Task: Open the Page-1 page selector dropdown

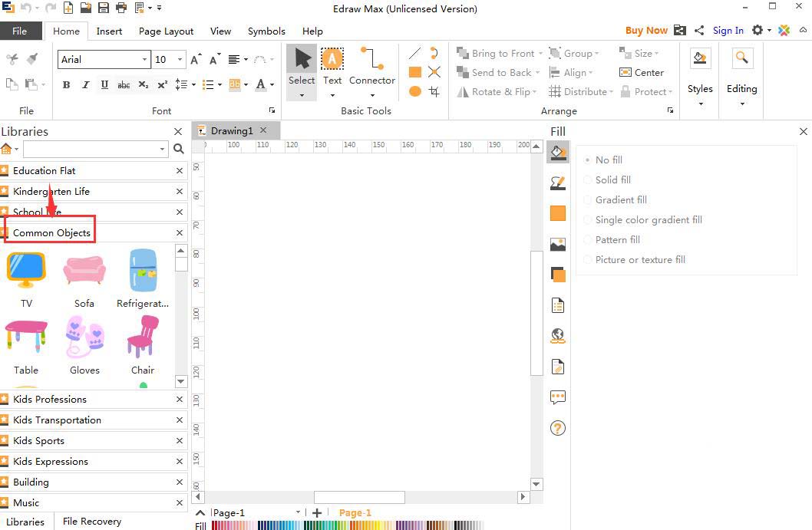Action: coord(298,512)
